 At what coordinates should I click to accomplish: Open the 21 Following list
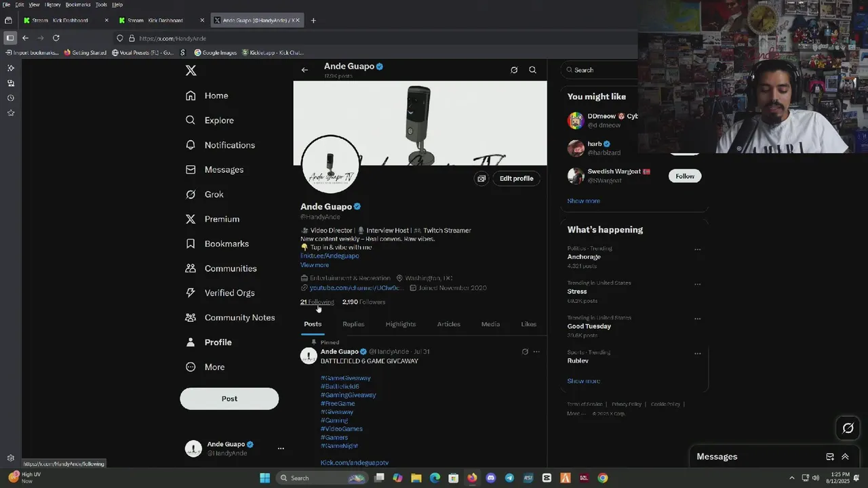317,302
